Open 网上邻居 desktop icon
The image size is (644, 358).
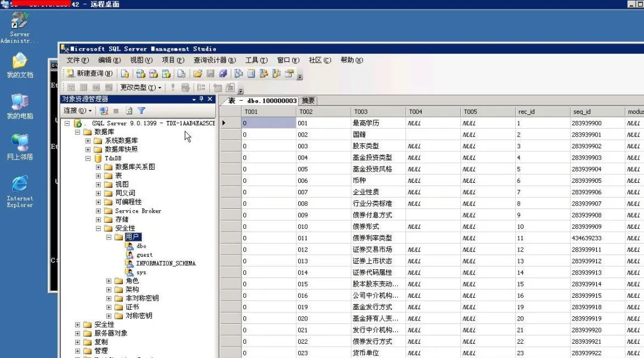coord(20,147)
